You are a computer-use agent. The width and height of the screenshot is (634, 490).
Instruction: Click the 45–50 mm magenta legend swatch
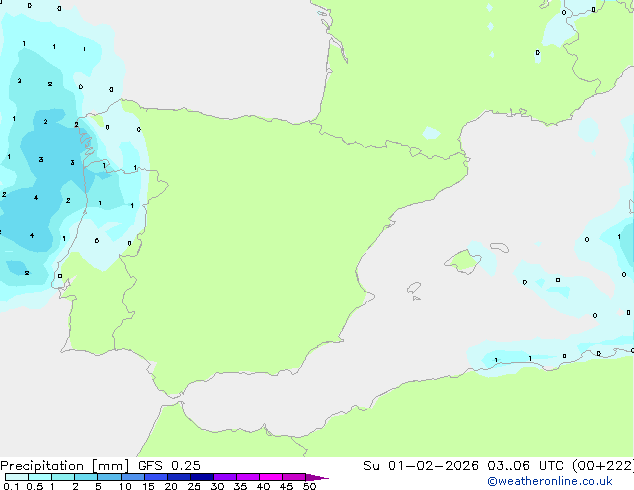tap(294, 477)
